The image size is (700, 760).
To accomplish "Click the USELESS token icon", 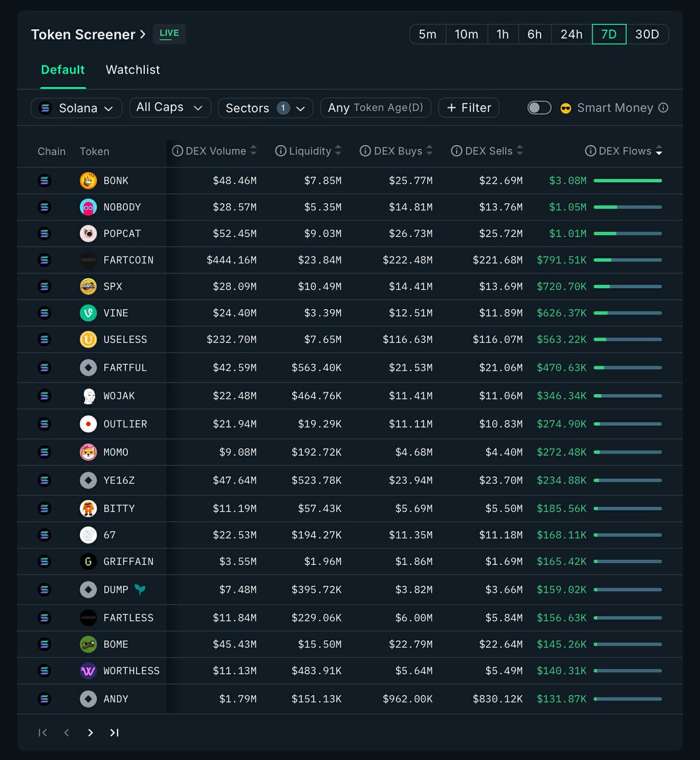I will (88, 339).
